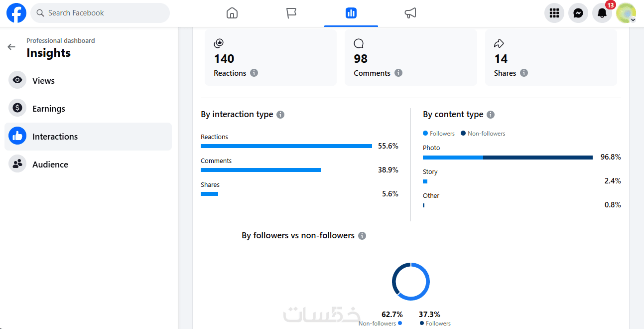Click the Facebook logo icon
644x329 pixels.
[16, 13]
